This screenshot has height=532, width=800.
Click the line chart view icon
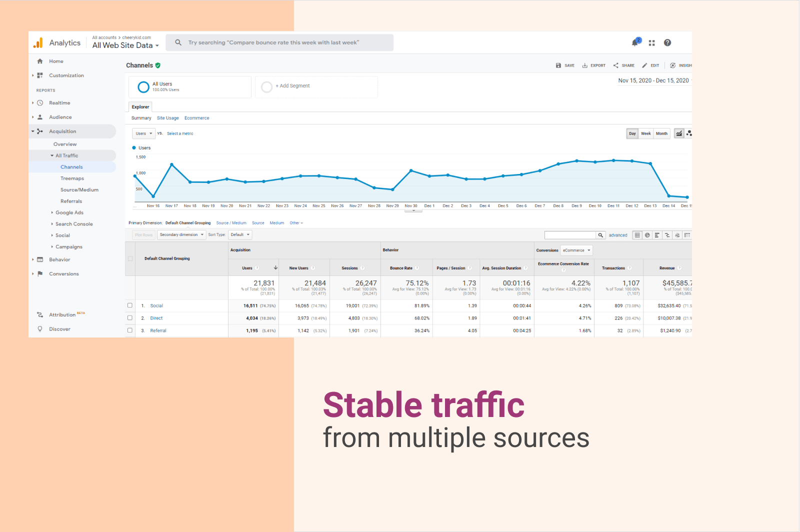pos(679,133)
